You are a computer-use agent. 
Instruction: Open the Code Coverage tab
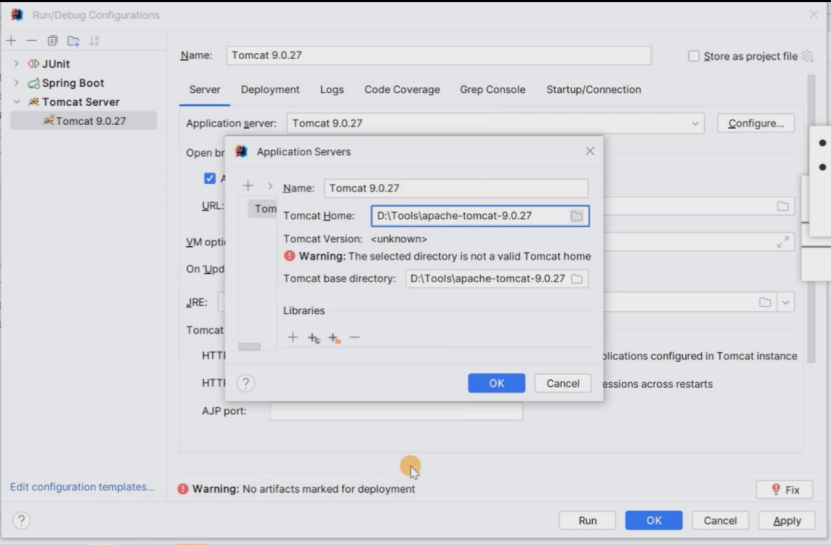click(x=402, y=90)
